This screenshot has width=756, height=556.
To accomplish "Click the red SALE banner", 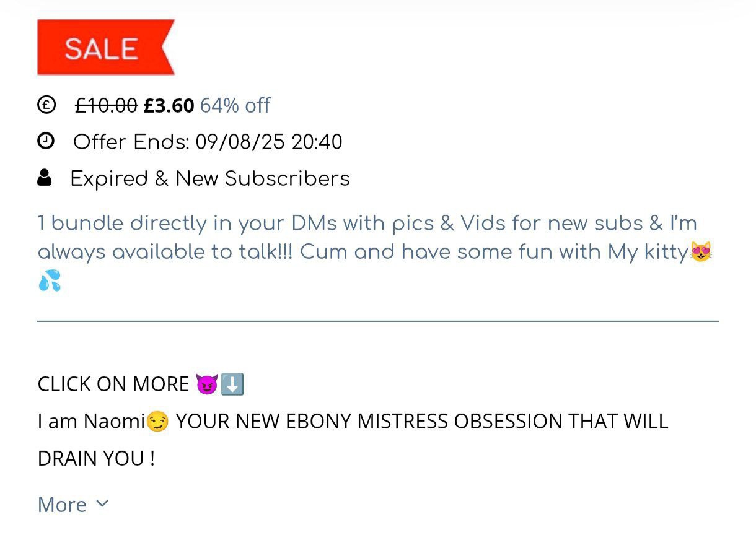I will (x=106, y=47).
